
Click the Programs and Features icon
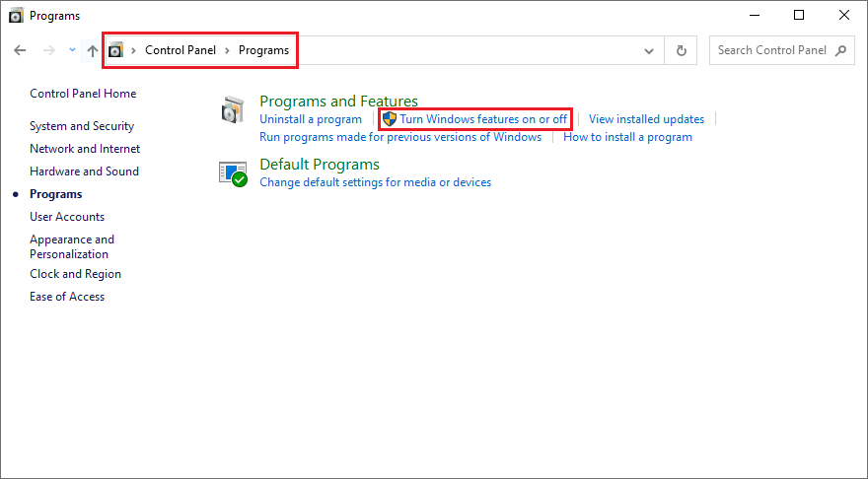[233, 109]
